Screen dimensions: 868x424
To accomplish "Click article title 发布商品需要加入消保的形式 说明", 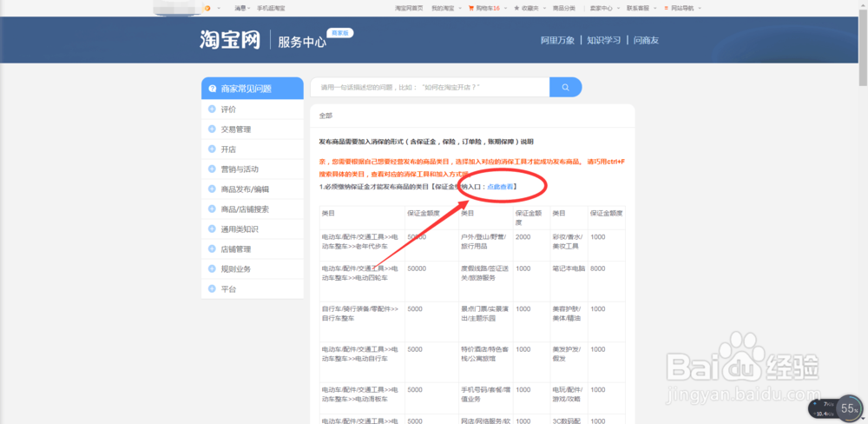I will pyautogui.click(x=426, y=142).
